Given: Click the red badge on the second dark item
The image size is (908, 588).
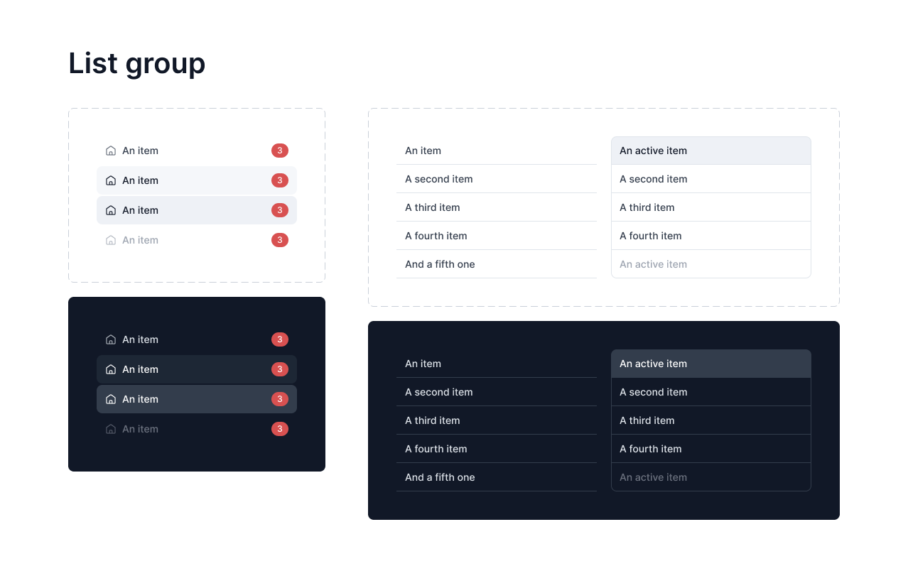Looking at the screenshot, I should click(280, 369).
